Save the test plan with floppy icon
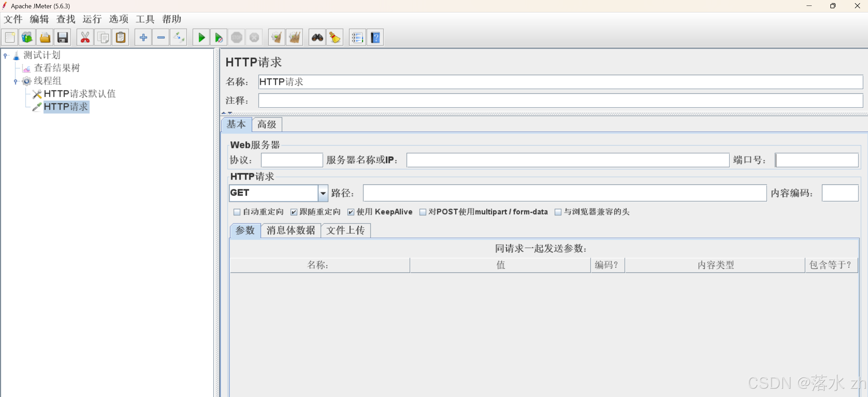The width and height of the screenshot is (868, 397). (x=62, y=37)
